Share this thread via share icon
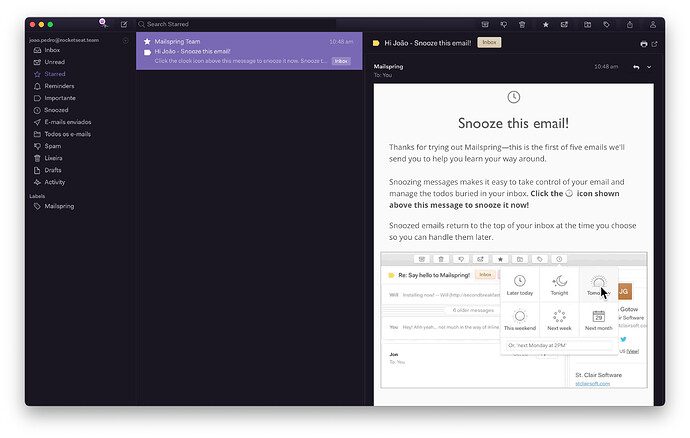The width and height of the screenshot is (690, 438). pos(630,25)
